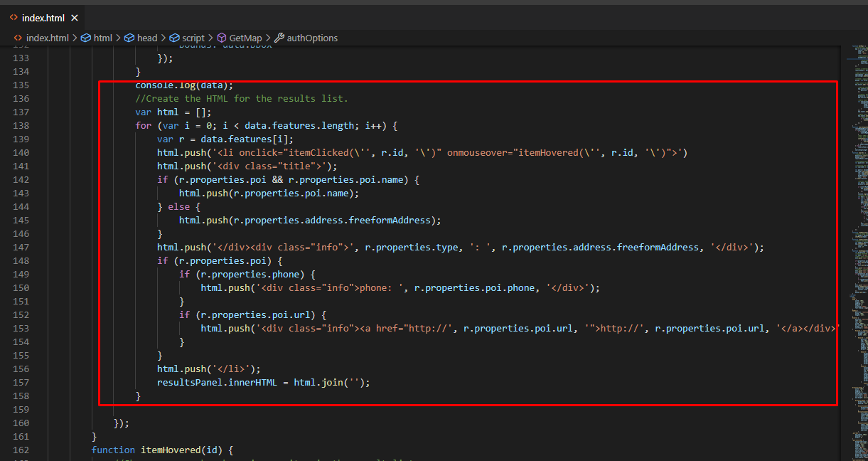Click the resultsPanel.innerHTML = html.join(''); line

click(264, 382)
